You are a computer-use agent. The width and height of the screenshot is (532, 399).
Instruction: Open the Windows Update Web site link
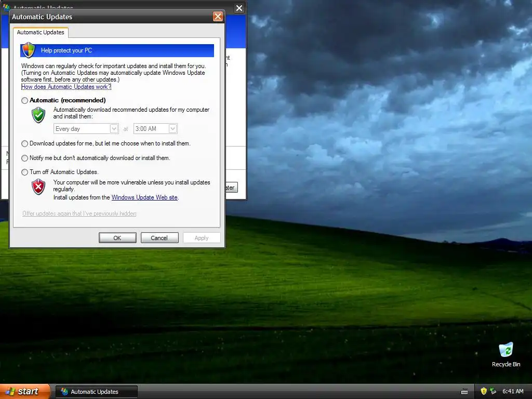pos(144,197)
